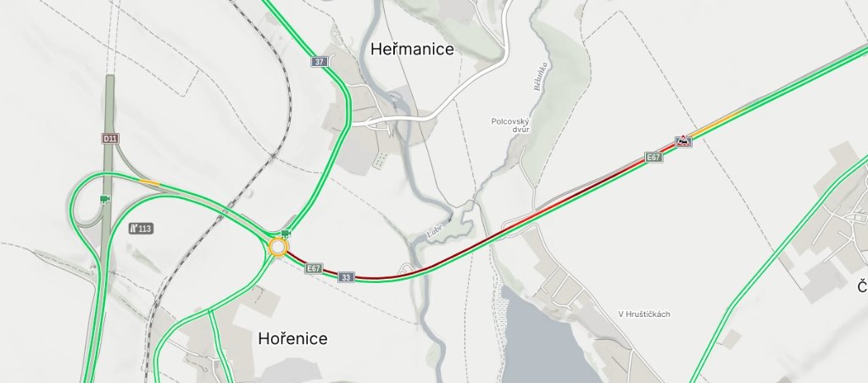Open the traffic camera icon beside the D11 motorway

tap(104, 199)
